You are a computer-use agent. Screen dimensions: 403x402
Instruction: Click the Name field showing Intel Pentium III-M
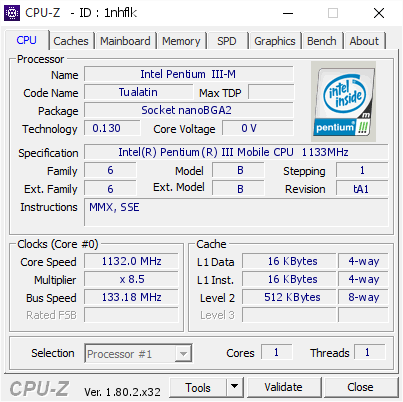[189, 74]
